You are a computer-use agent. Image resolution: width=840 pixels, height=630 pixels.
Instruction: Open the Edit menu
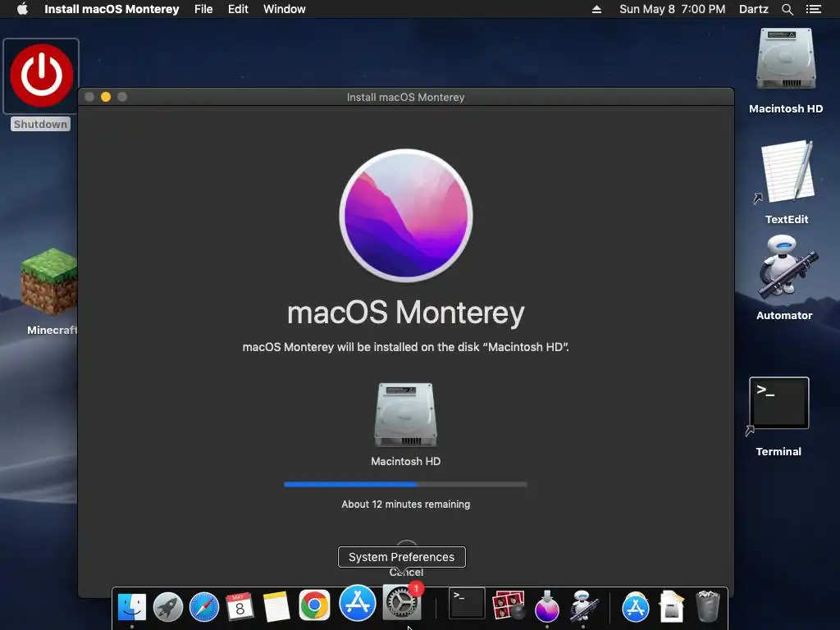(x=238, y=9)
